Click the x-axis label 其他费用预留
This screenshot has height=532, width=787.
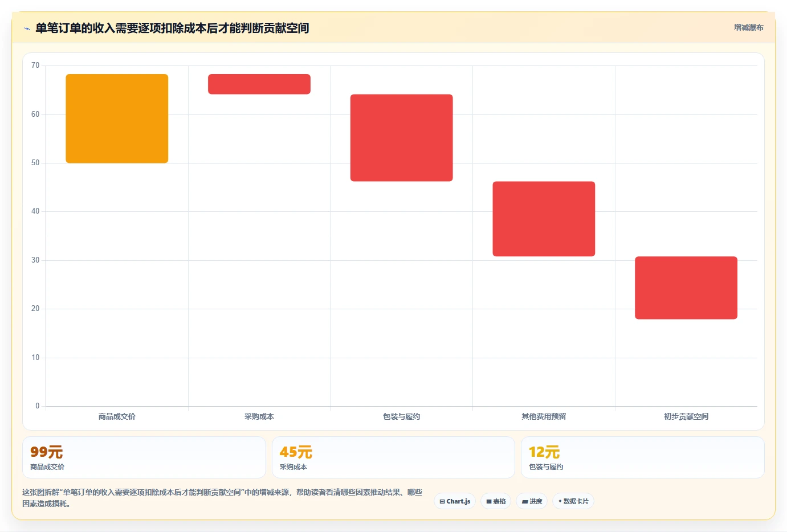point(544,416)
